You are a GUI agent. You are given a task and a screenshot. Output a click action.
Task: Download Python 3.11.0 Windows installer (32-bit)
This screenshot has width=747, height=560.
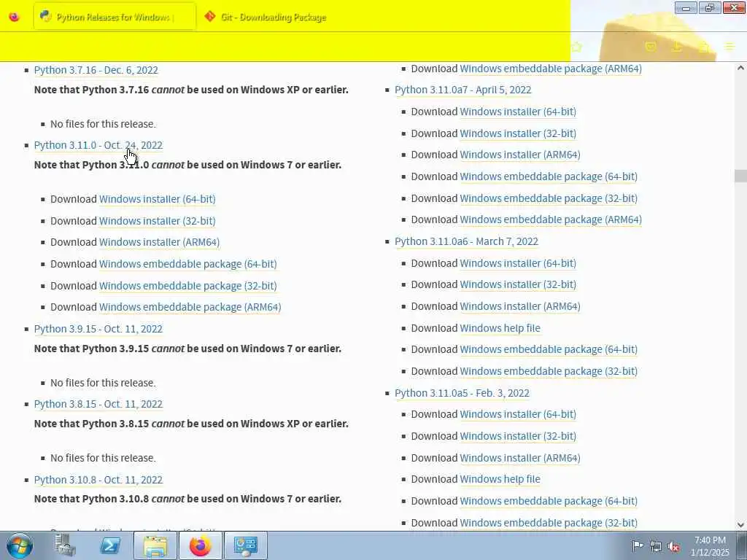click(x=158, y=221)
